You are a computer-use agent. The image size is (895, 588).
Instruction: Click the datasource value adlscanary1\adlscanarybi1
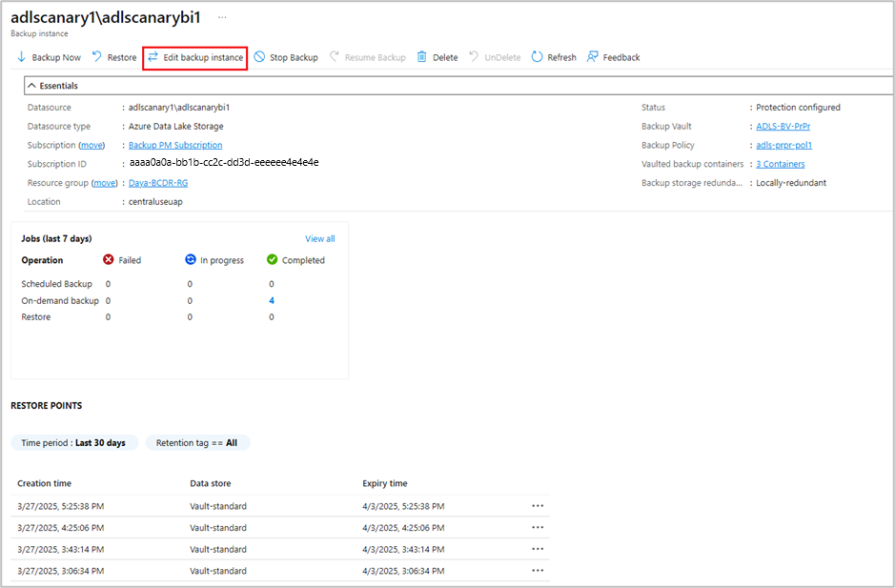coord(178,108)
